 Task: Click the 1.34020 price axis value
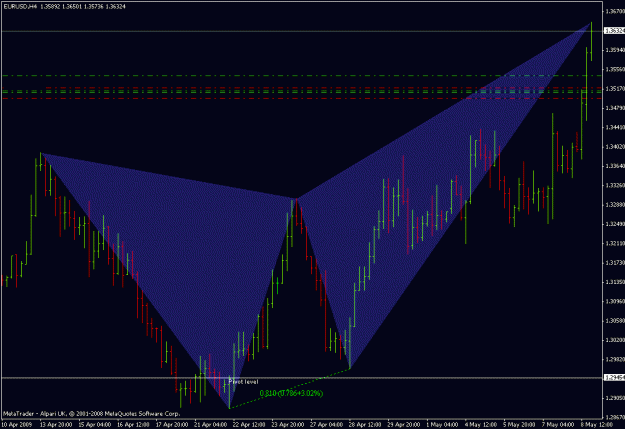[615, 147]
